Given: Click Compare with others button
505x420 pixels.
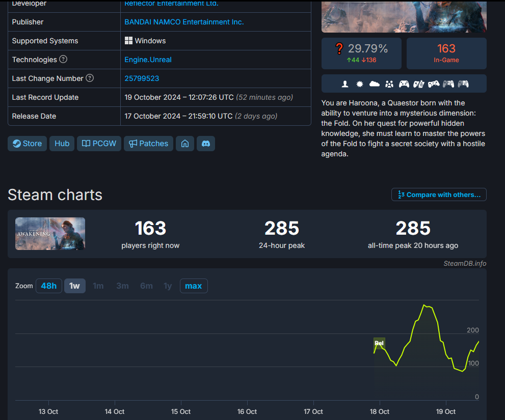Looking at the screenshot, I should pyautogui.click(x=439, y=194).
